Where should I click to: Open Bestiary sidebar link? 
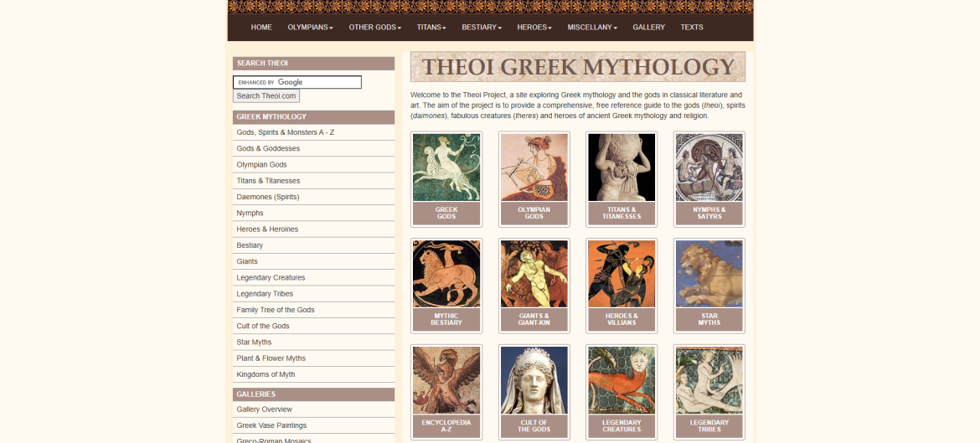coord(313,245)
